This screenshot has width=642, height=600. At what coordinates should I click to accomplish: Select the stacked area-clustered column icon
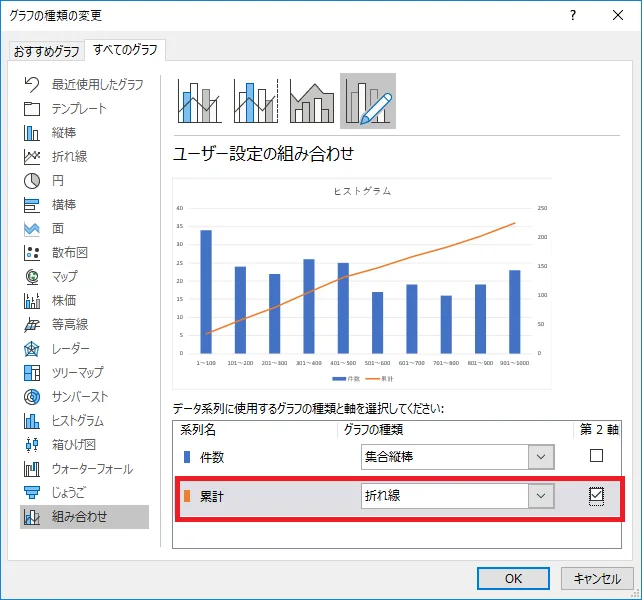[x=311, y=101]
